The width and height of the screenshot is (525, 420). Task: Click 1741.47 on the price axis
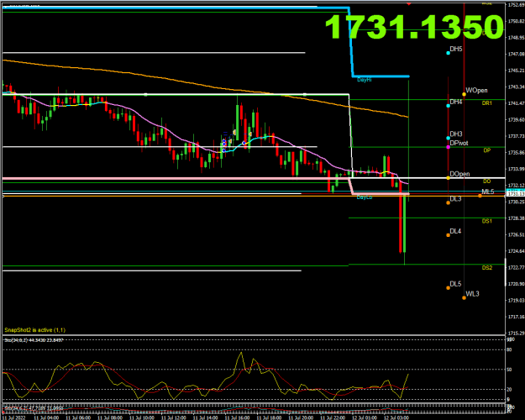[x=516, y=103]
